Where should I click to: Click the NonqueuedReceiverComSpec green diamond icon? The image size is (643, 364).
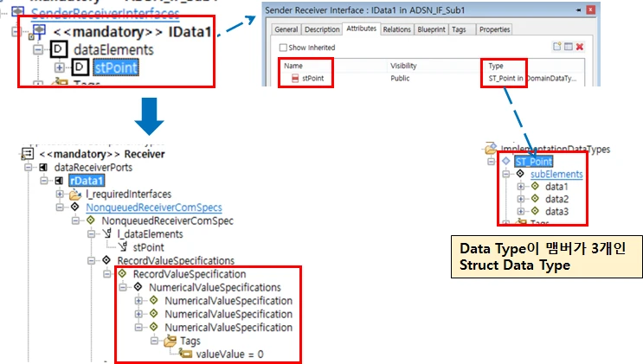(x=91, y=220)
